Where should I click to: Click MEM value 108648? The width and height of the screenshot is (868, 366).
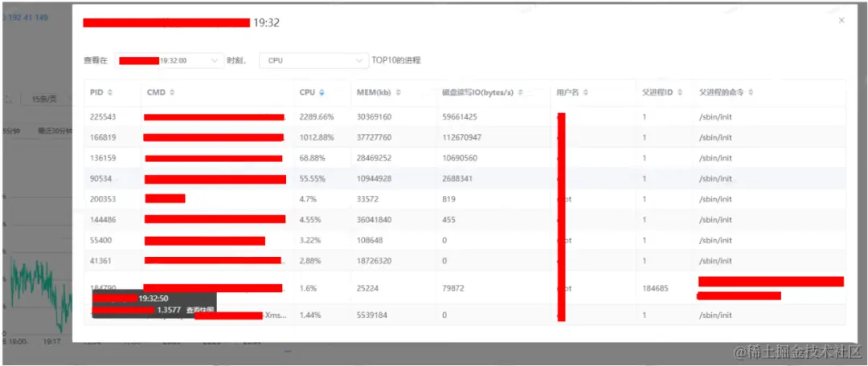coord(369,241)
